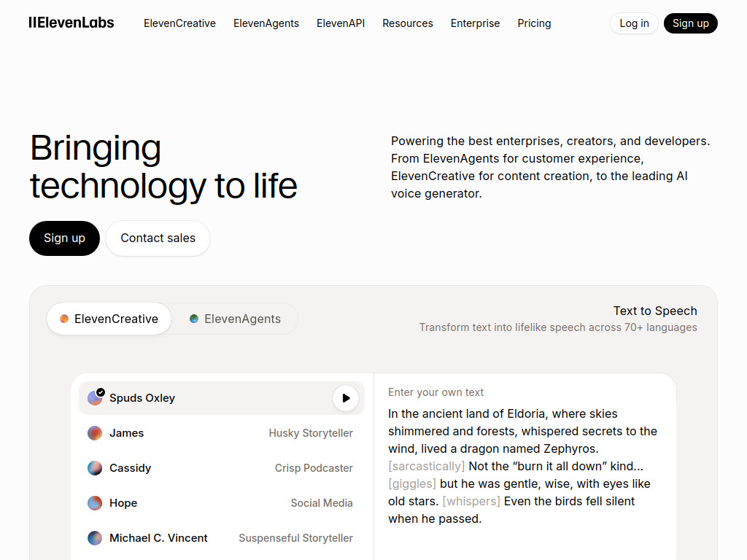Switch to the ElevenAgents tab
Image resolution: width=747 pixels, height=560 pixels.
(235, 319)
